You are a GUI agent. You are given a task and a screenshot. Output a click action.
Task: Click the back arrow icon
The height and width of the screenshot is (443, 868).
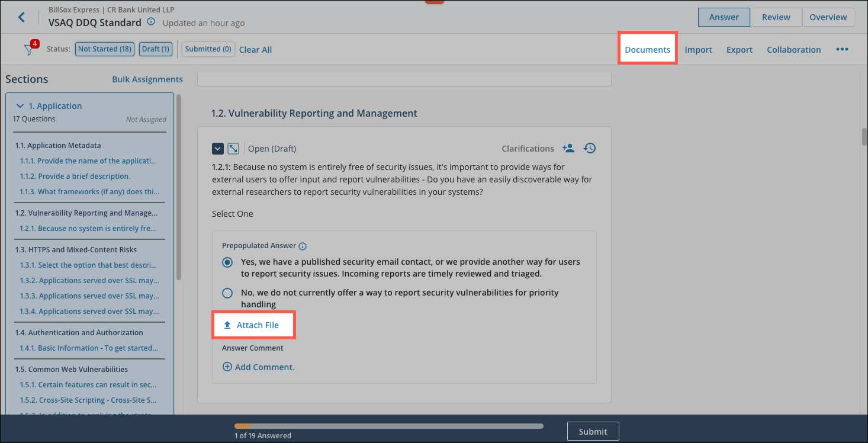[22, 17]
